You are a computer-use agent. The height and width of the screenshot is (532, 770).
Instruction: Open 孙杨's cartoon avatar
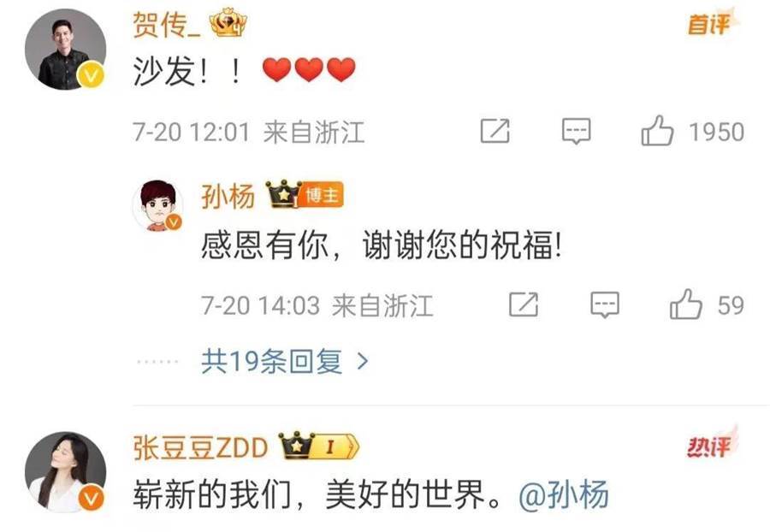157,205
